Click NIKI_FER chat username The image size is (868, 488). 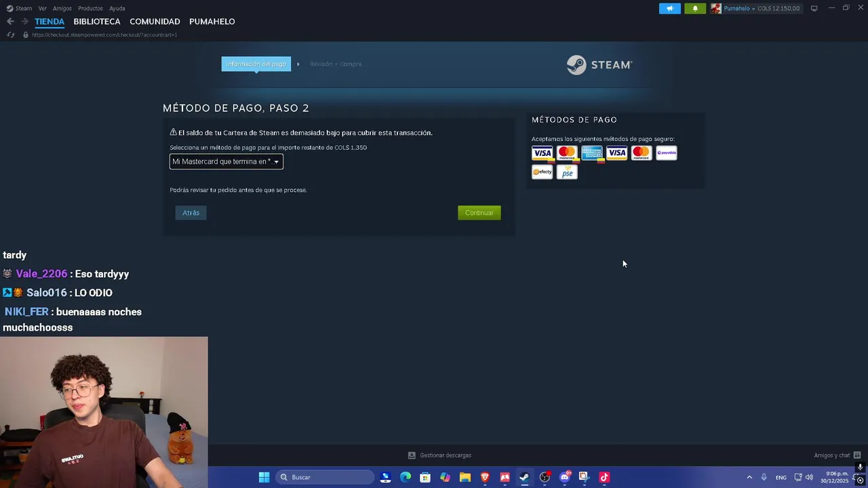point(26,312)
